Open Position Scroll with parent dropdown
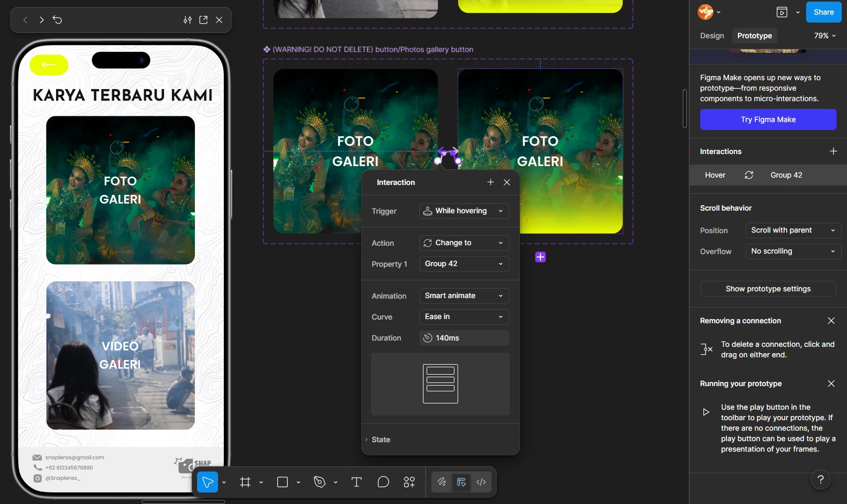Viewport: 847px width, 504px height. pos(794,231)
